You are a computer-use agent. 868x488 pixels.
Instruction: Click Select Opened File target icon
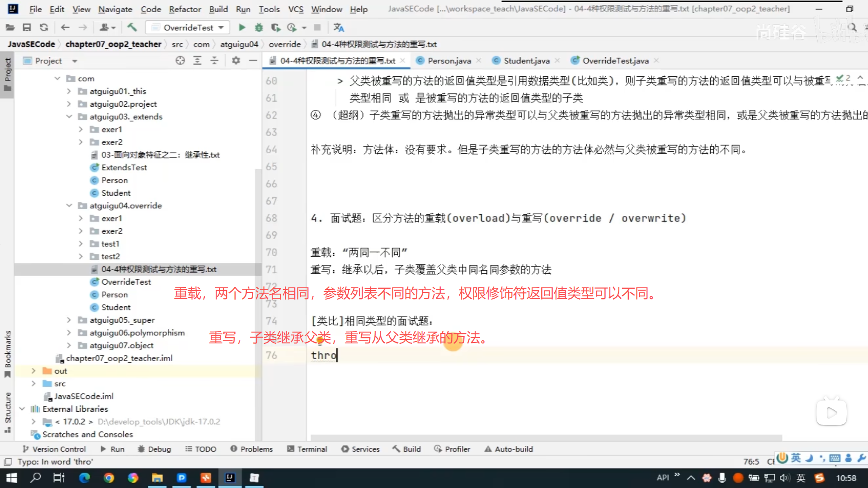tap(180, 61)
